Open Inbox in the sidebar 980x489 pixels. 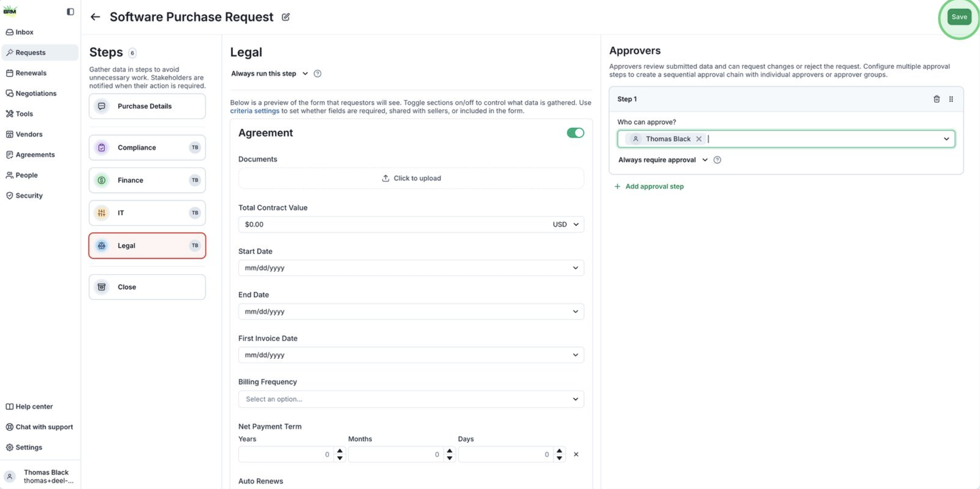tap(40, 32)
